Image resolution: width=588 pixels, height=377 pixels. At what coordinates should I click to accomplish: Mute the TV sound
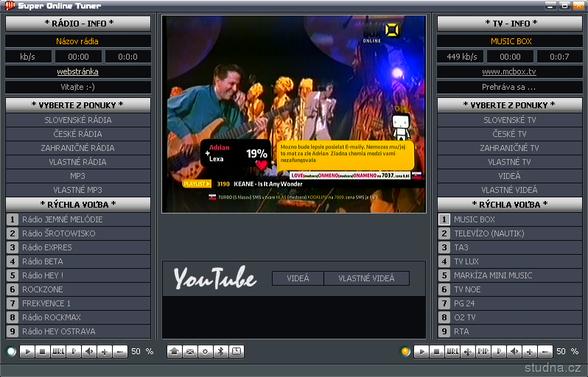click(x=514, y=351)
